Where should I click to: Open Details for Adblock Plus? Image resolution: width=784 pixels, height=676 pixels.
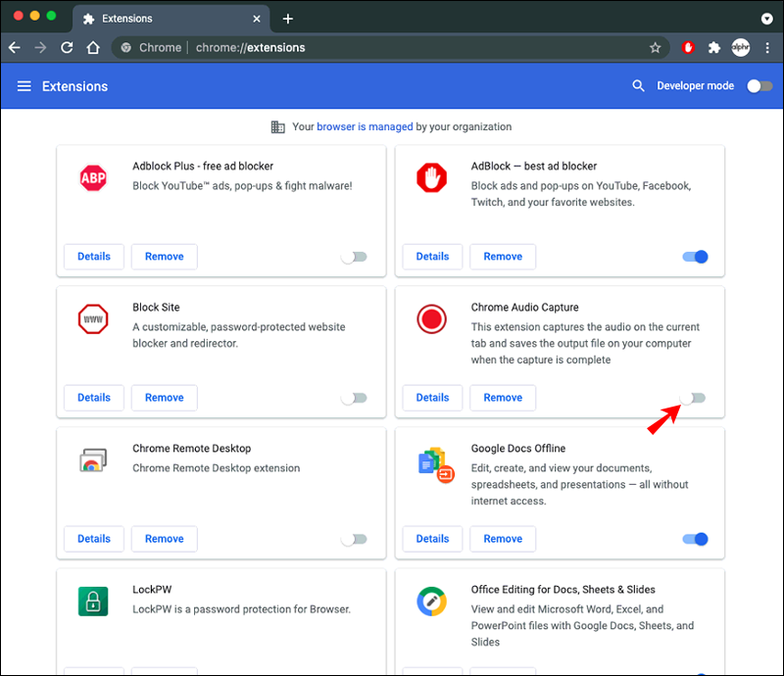click(94, 257)
